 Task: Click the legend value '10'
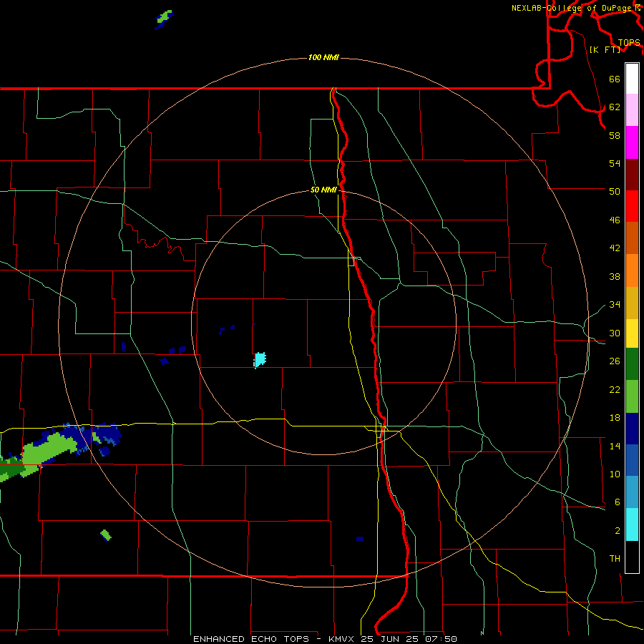(615, 474)
